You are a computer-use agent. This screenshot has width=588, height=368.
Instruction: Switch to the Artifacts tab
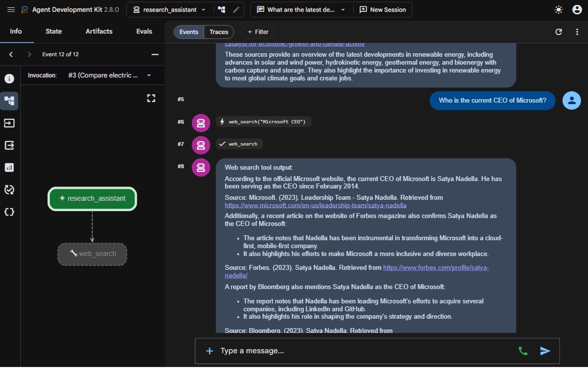[99, 32]
